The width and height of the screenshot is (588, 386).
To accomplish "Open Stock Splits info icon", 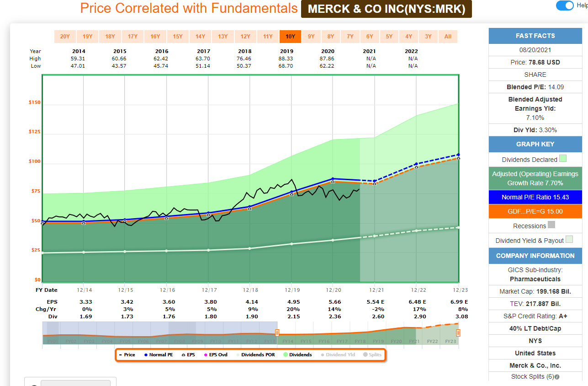I will 557,377.
